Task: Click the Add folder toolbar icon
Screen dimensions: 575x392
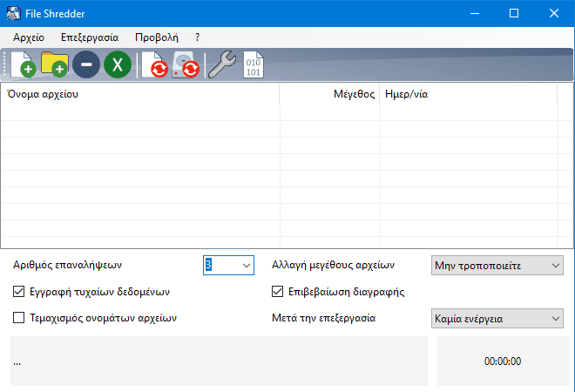Action: click(x=55, y=65)
